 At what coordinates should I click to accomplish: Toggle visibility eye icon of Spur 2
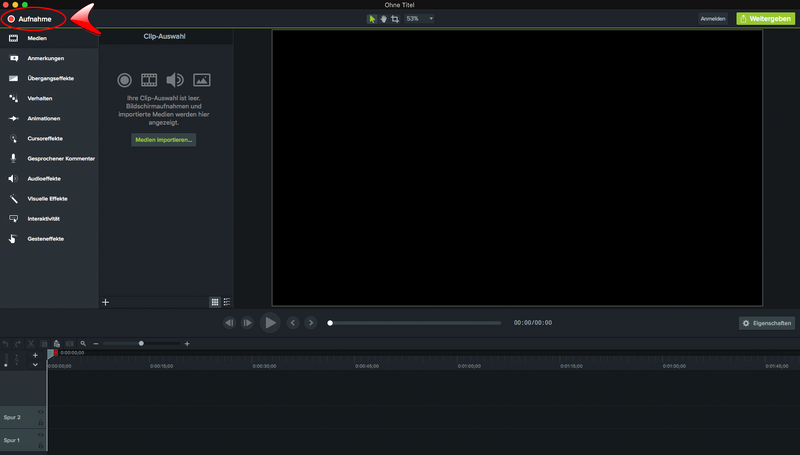[x=41, y=412]
